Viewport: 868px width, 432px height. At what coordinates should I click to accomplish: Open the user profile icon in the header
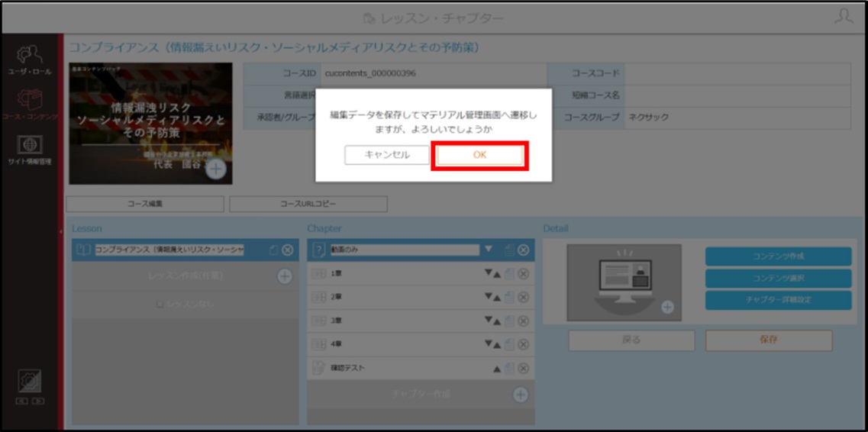(844, 17)
